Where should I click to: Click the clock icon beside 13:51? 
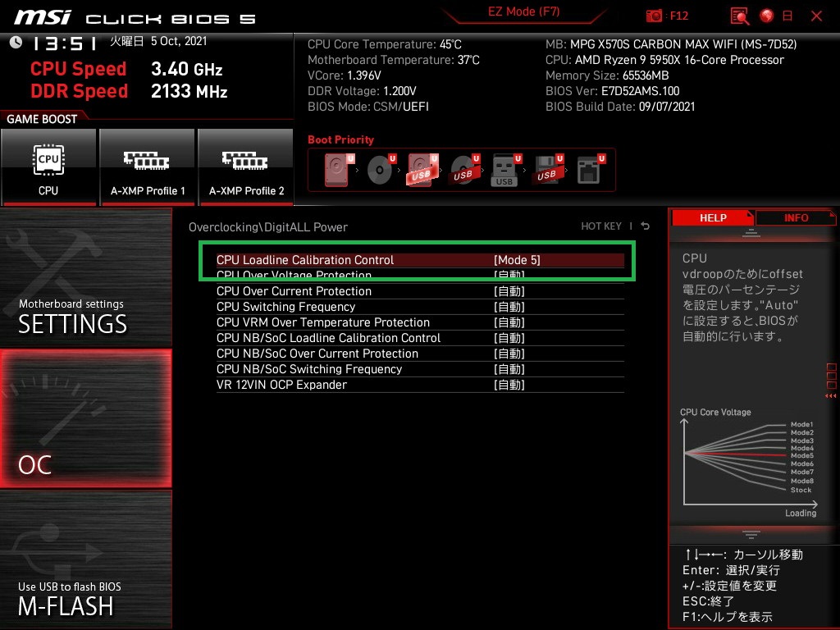click(x=16, y=42)
